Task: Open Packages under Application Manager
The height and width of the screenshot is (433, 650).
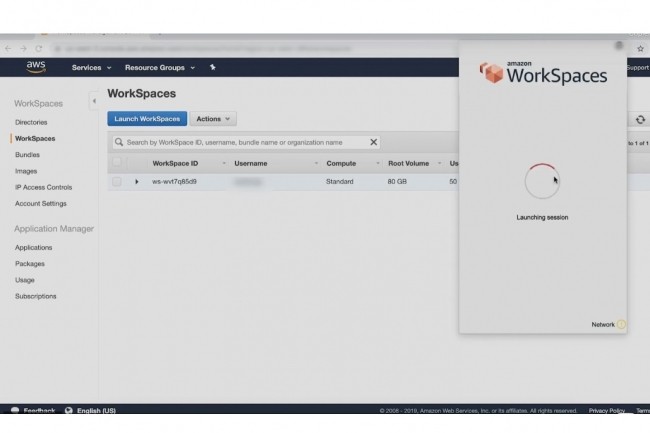Action: click(29, 264)
